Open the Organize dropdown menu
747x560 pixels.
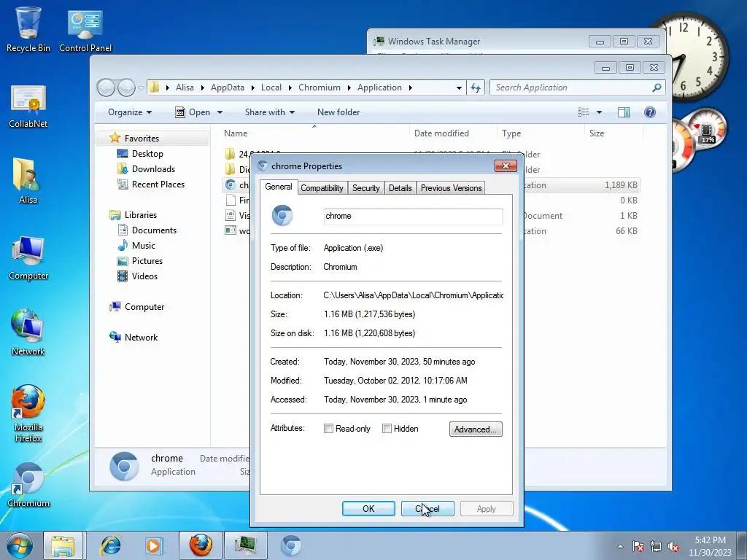(130, 112)
